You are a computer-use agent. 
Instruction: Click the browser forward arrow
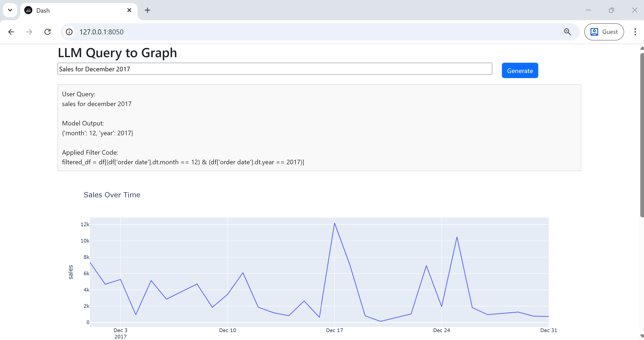point(29,32)
